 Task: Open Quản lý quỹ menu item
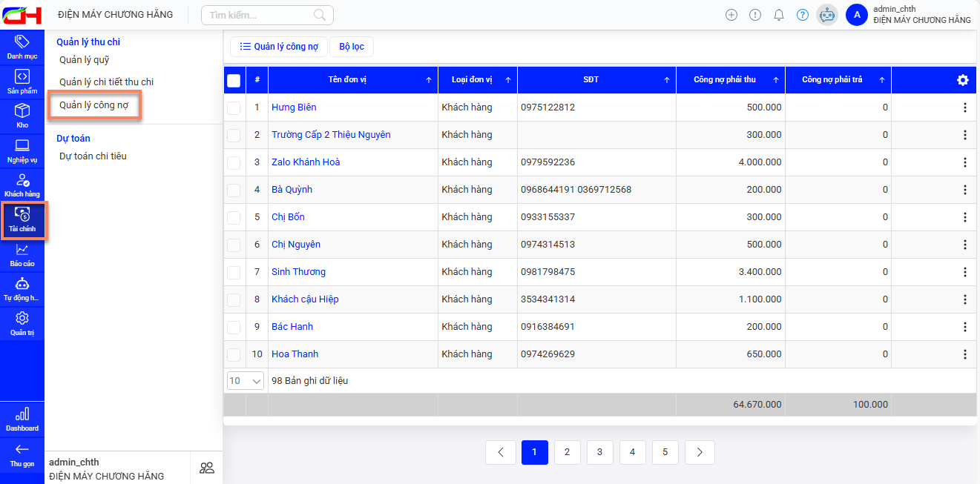tap(84, 60)
